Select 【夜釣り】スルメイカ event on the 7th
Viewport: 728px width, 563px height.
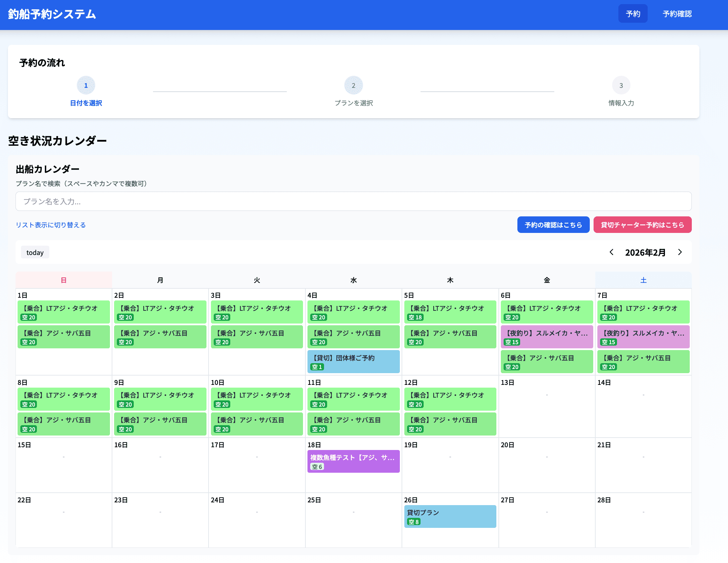[643, 337]
